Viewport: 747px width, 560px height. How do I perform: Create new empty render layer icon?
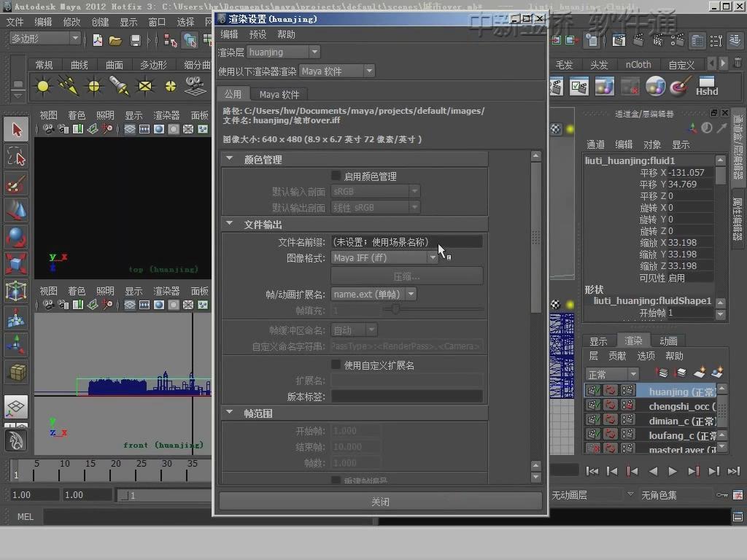700,373
